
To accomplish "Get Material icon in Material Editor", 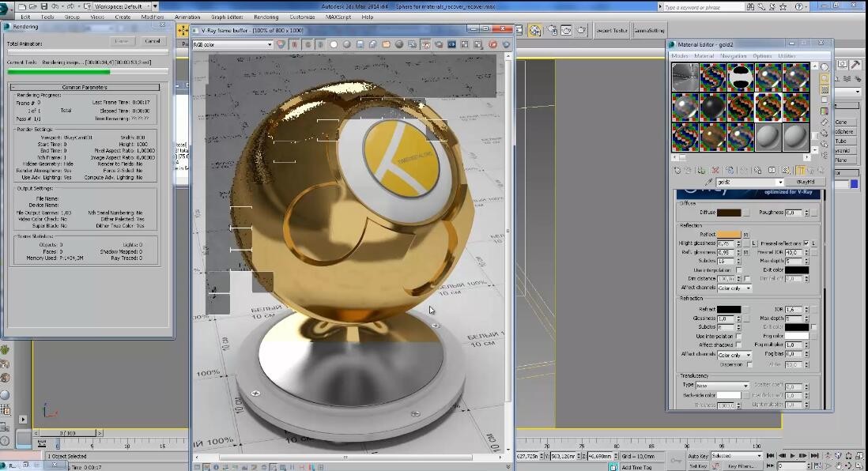I will click(x=677, y=171).
